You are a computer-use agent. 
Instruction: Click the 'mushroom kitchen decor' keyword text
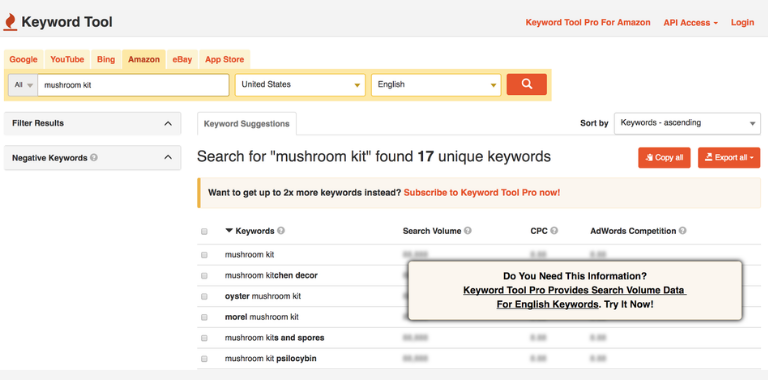coord(271,276)
